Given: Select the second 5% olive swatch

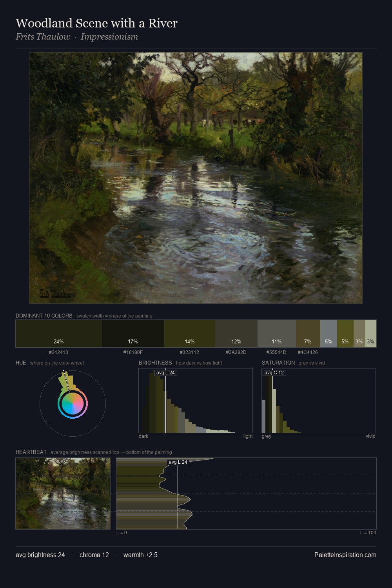Looking at the screenshot, I should (345, 334).
